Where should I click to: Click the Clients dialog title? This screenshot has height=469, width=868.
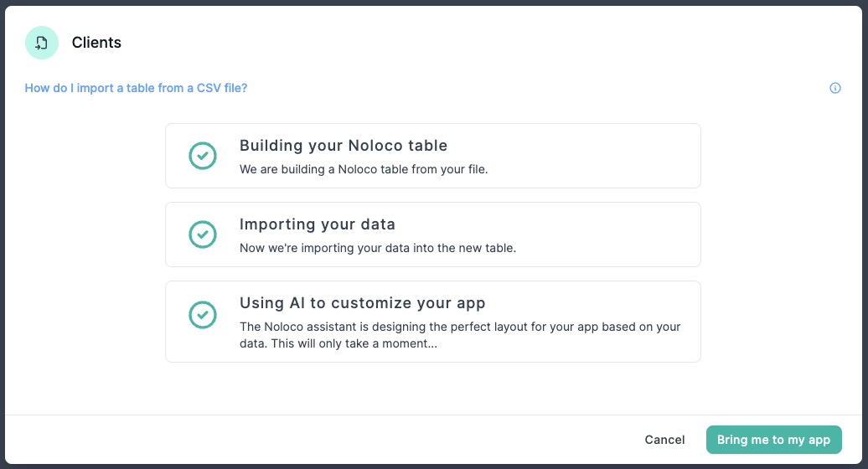pyautogui.click(x=96, y=43)
